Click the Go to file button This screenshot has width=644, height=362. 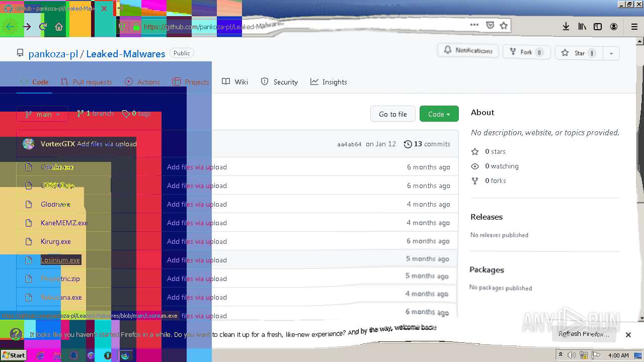pos(393,114)
